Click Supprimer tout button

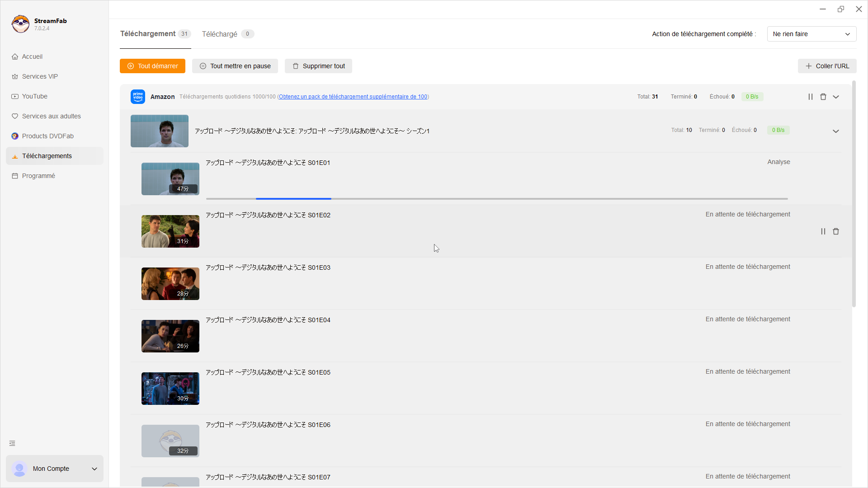pos(318,66)
